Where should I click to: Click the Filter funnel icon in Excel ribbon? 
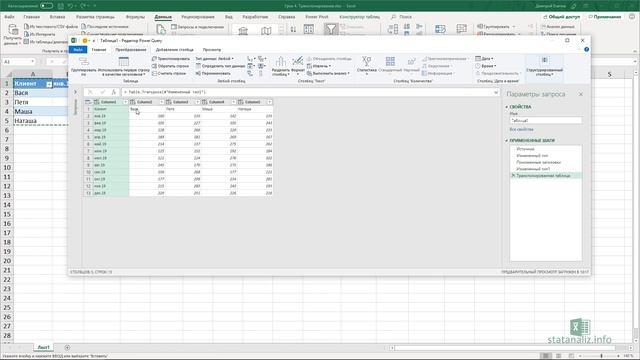tap(331, 29)
